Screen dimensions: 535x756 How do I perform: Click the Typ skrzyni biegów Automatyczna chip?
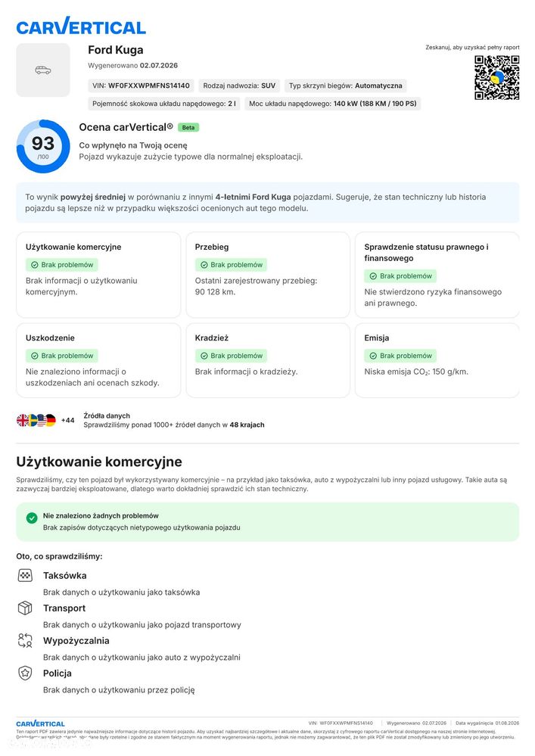point(346,86)
